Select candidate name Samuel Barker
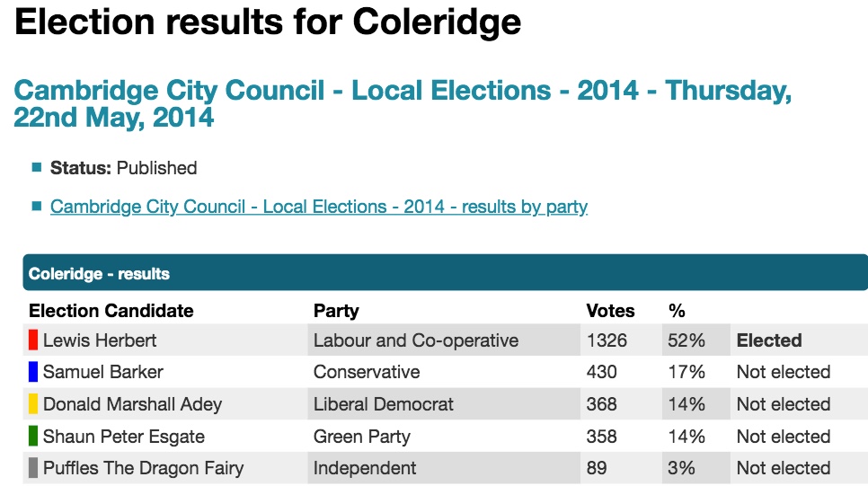This screenshot has width=868, height=486. tap(103, 372)
